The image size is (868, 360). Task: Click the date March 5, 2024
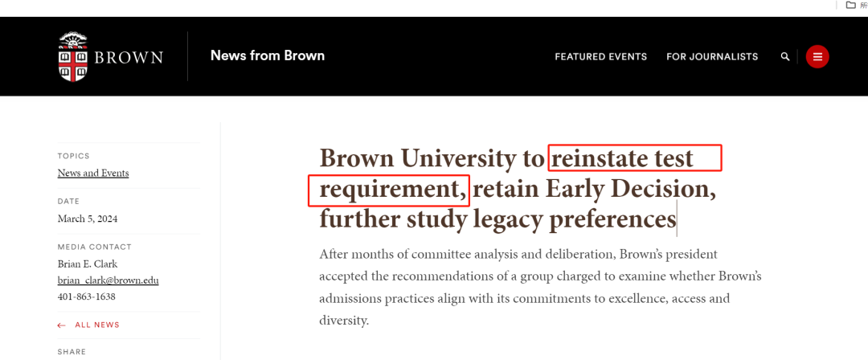point(88,219)
